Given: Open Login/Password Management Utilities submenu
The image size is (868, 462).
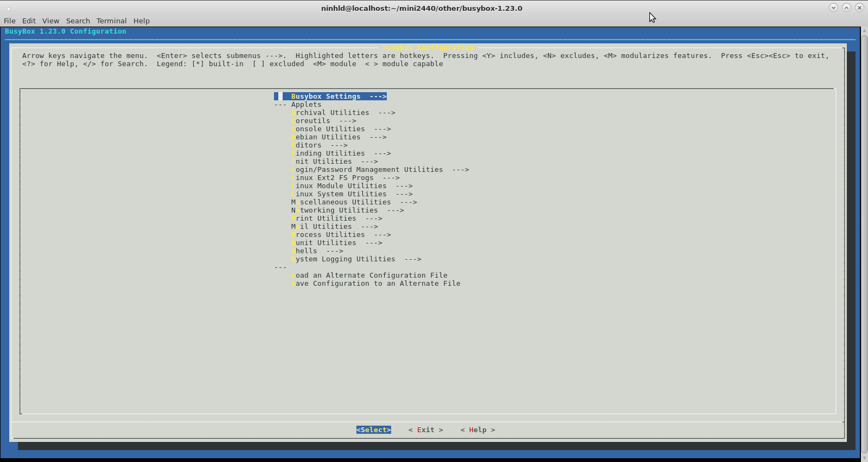Looking at the screenshot, I should coord(380,170).
